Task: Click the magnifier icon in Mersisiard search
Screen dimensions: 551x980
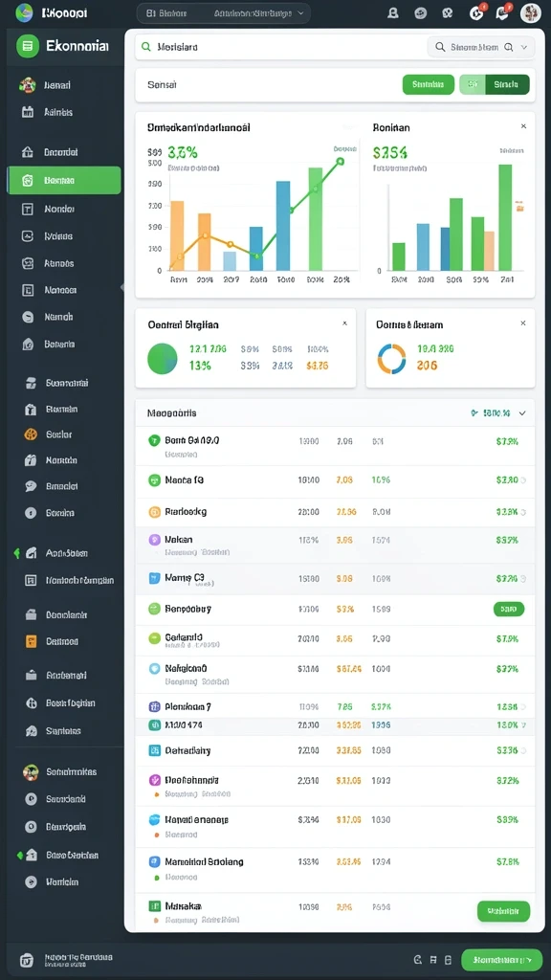Action: [x=146, y=46]
